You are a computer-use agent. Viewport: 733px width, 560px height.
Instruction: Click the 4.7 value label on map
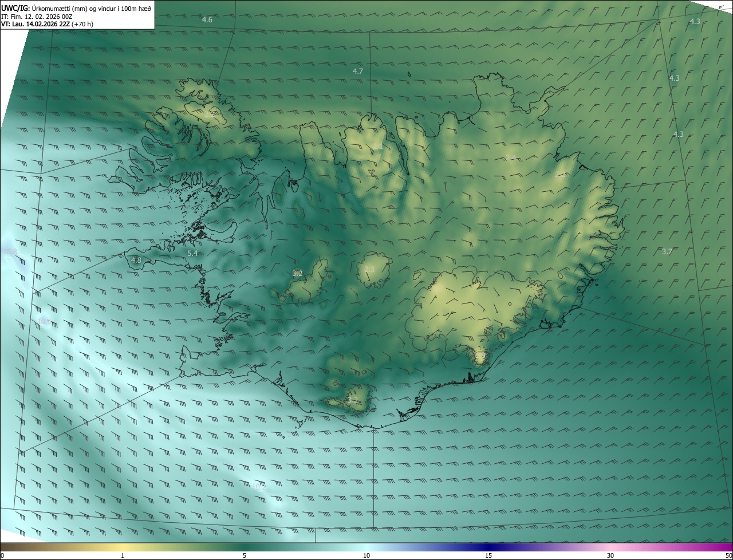[x=358, y=71]
